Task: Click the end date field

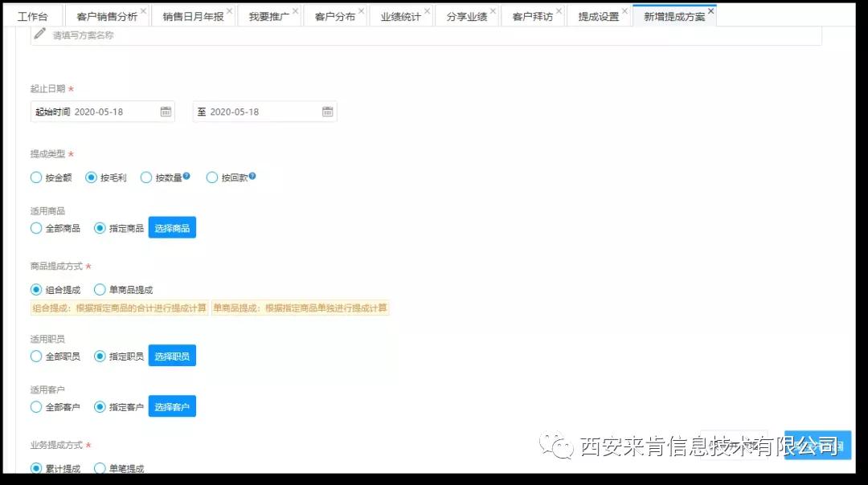Action: [x=264, y=112]
